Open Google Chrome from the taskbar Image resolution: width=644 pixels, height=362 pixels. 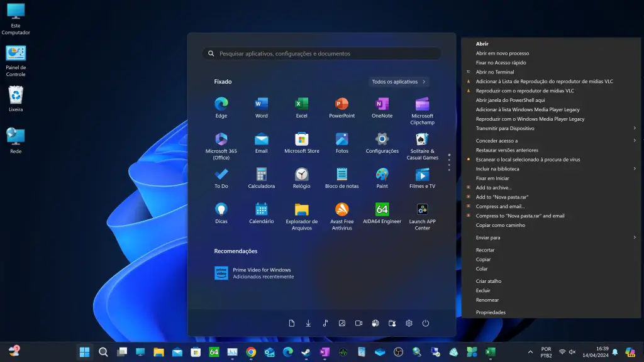pos(251,352)
